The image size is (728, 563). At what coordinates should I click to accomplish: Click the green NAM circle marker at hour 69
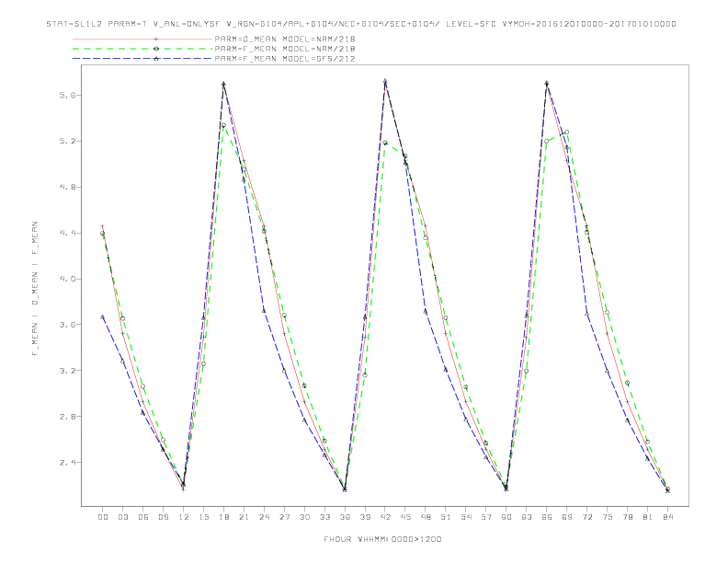click(567, 132)
